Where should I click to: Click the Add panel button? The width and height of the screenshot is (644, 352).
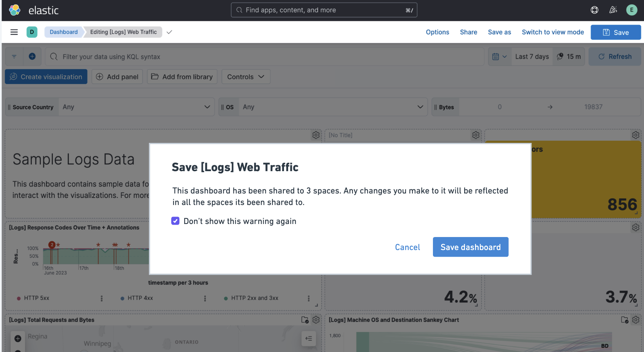(117, 77)
